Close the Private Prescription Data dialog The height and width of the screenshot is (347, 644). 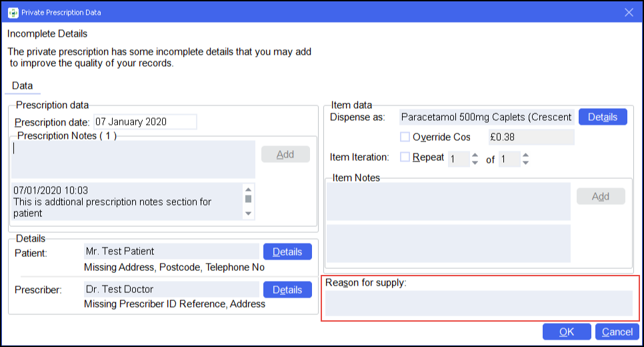pyautogui.click(x=629, y=12)
